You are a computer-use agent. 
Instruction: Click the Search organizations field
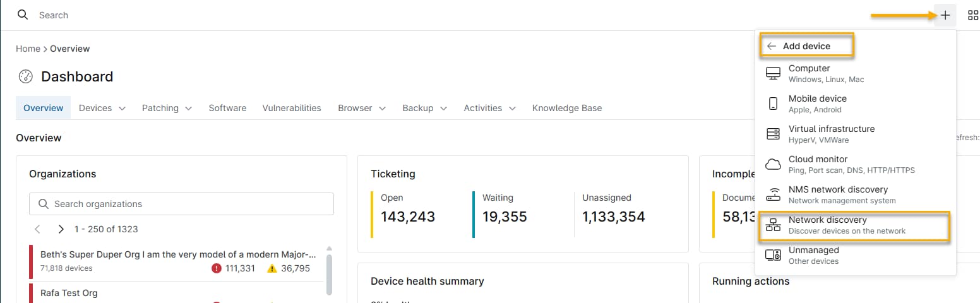coord(189,204)
